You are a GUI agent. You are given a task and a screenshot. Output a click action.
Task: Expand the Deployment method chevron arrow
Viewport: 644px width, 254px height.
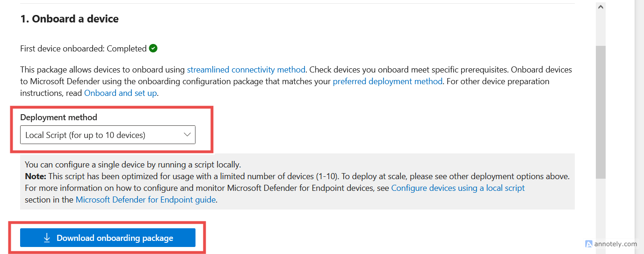click(188, 135)
